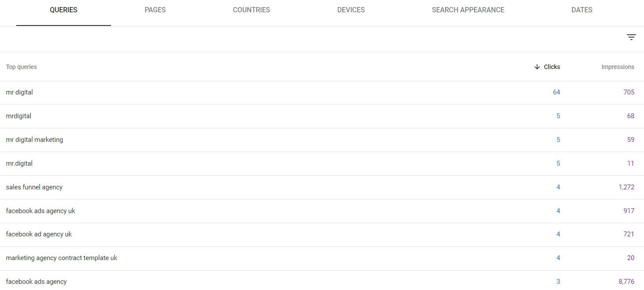Viewport: 644px width, 290px height.
Task: Select "marketing agency contract template uk" query
Action: pyautogui.click(x=61, y=258)
